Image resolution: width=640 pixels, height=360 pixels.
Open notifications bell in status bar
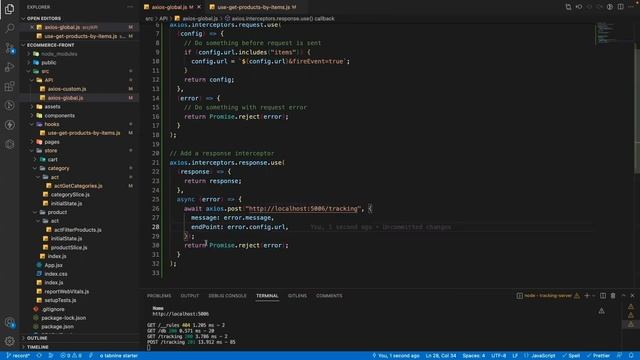(x=631, y=356)
